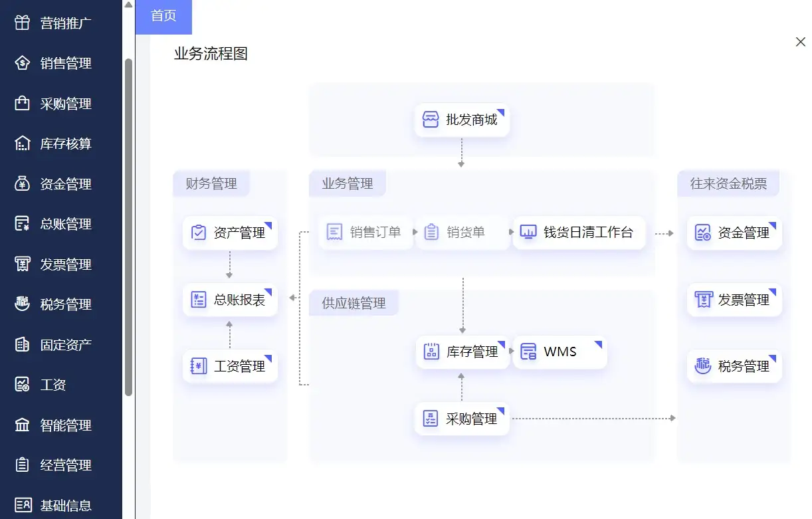
Task: Click the 钱货日清工作台 monitor icon
Action: (528, 233)
